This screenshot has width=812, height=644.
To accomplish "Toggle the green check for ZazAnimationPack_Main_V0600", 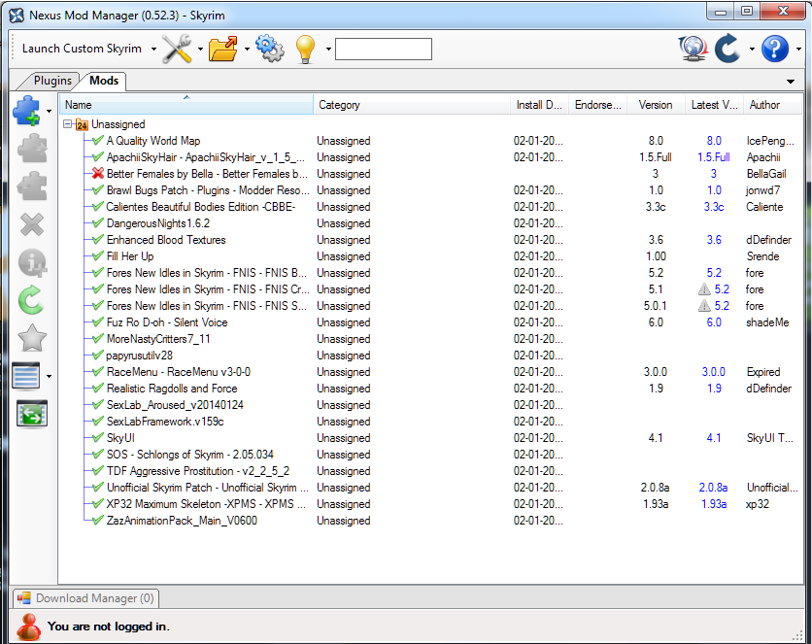I will (98, 521).
